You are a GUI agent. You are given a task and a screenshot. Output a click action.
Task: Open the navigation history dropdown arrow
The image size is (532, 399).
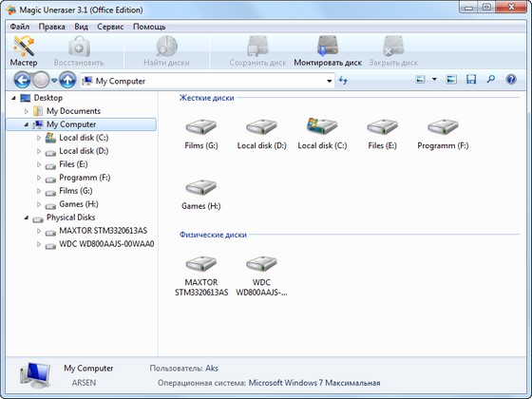point(54,81)
